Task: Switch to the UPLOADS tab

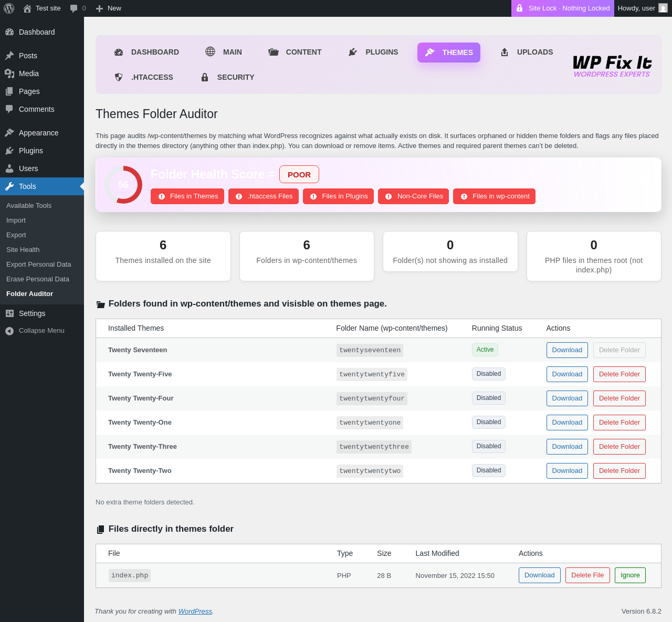Action: click(526, 52)
